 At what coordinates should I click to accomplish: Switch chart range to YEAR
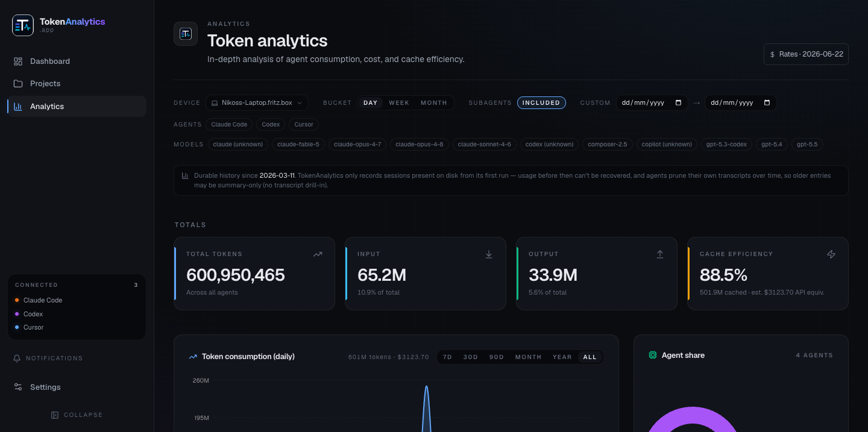click(562, 357)
